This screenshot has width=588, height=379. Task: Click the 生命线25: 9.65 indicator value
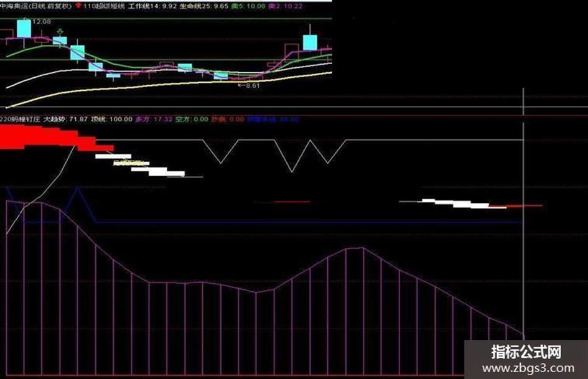point(203,6)
